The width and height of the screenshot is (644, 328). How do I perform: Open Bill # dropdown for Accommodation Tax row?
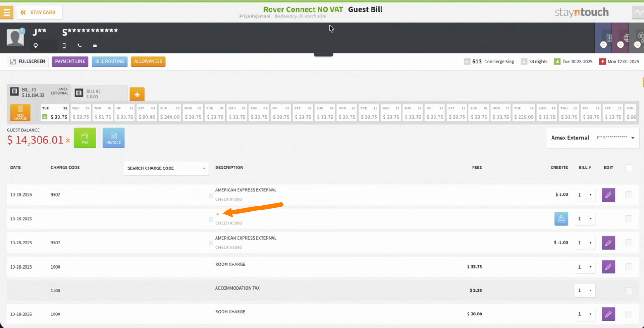click(585, 290)
